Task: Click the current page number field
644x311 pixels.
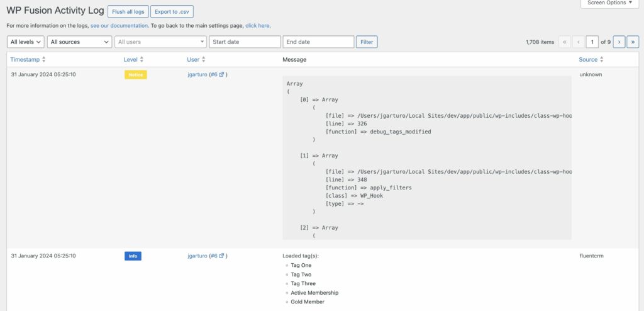Action: click(592, 42)
